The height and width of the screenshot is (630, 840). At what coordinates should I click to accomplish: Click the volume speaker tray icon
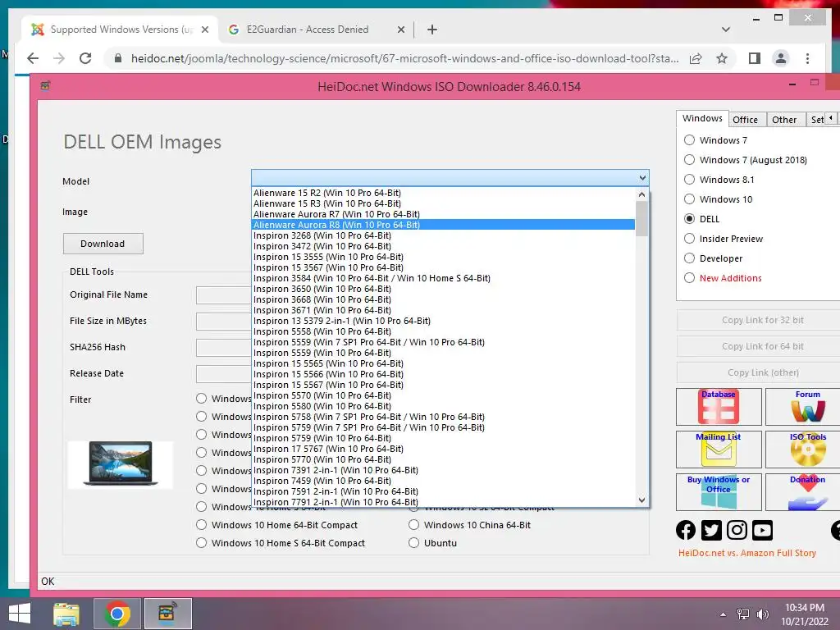[762, 614]
